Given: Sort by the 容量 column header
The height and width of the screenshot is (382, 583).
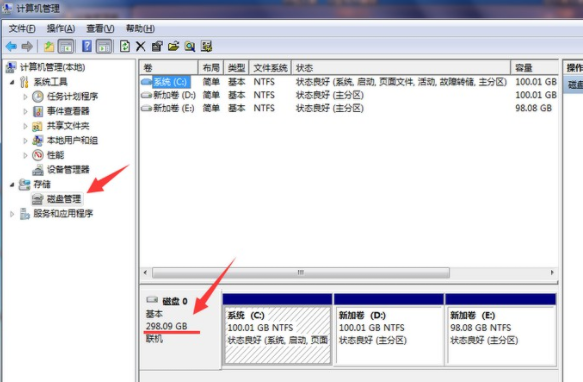Looking at the screenshot, I should (x=534, y=68).
